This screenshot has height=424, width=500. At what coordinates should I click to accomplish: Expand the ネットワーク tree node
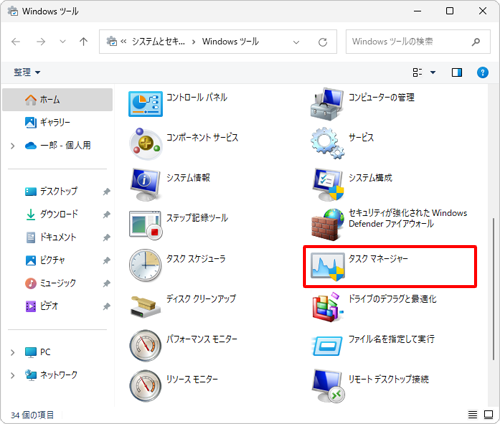(13, 375)
